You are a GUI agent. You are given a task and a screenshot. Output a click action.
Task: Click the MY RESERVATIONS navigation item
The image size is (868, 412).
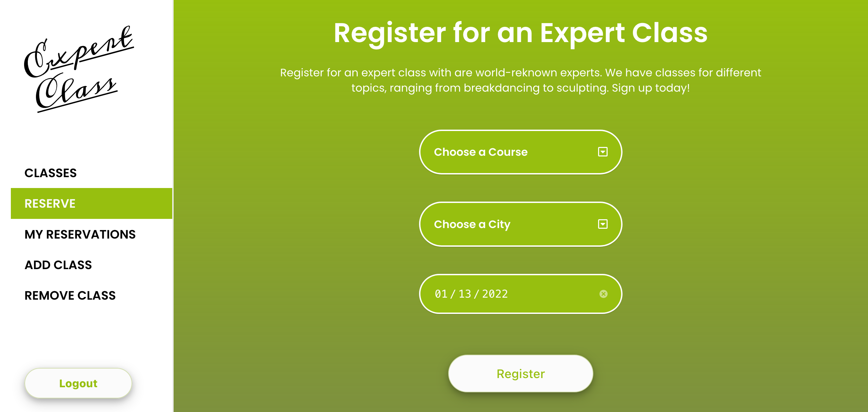point(80,234)
